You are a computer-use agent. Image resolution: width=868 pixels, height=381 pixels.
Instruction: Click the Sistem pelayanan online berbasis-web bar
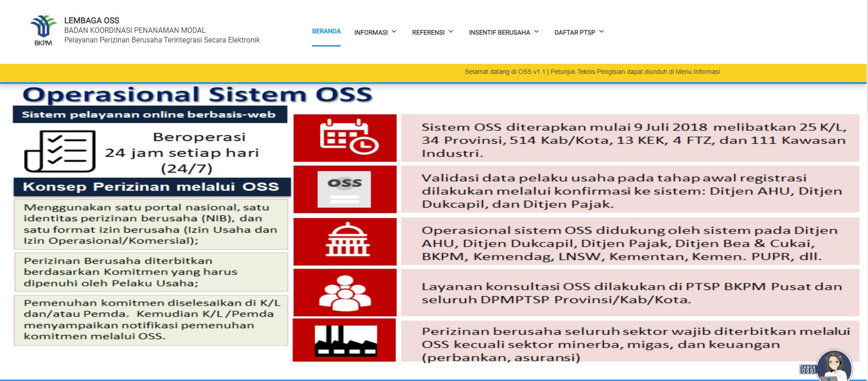tap(149, 115)
